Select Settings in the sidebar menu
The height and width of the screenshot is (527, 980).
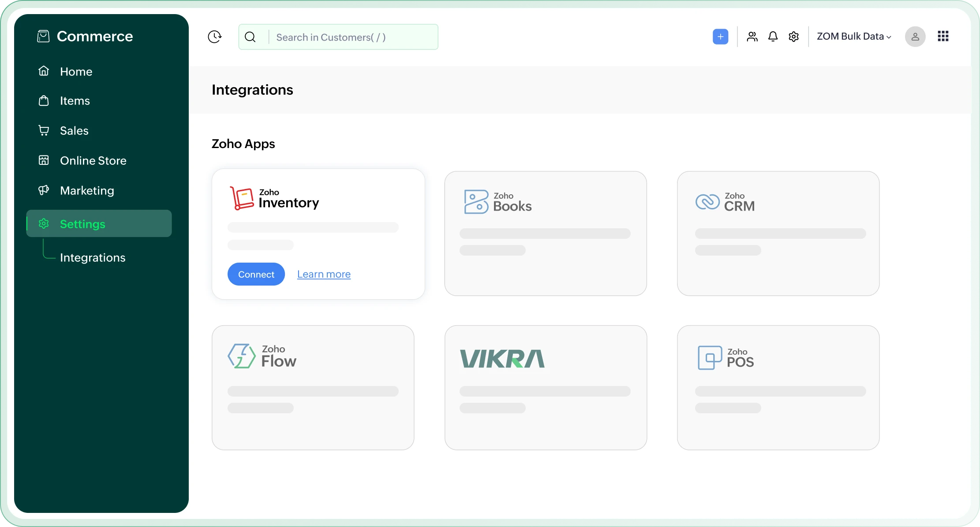point(99,223)
